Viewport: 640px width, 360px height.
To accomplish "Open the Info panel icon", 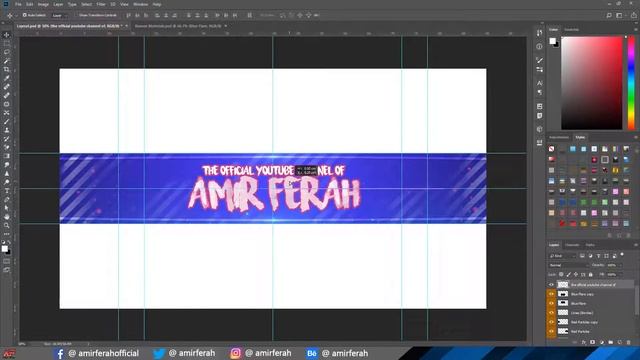I will point(539,47).
